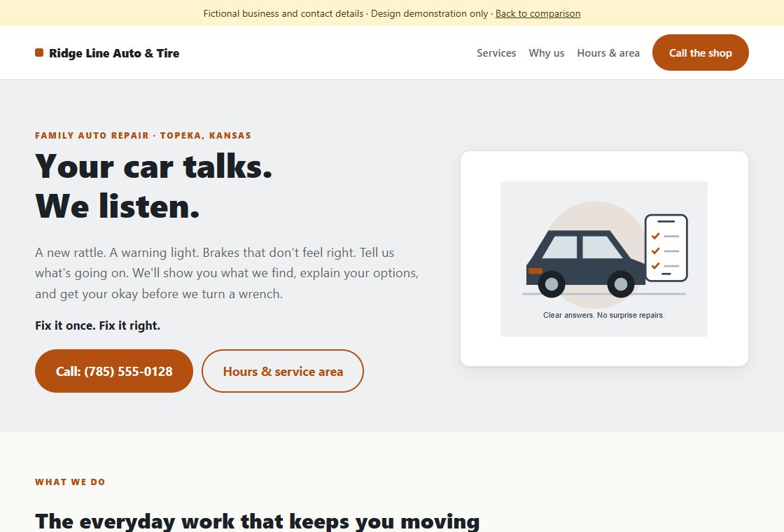
Task: Open the Ridge Line Auto & Tire home link
Action: point(107,53)
